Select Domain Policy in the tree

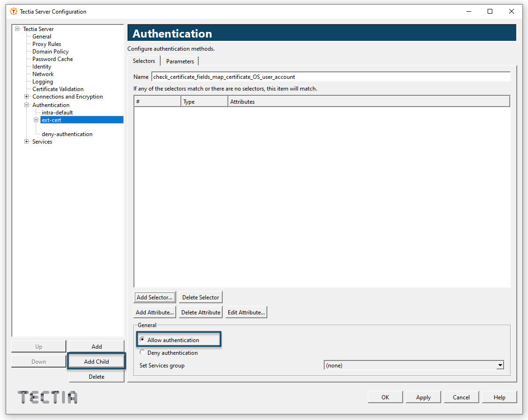(51, 52)
